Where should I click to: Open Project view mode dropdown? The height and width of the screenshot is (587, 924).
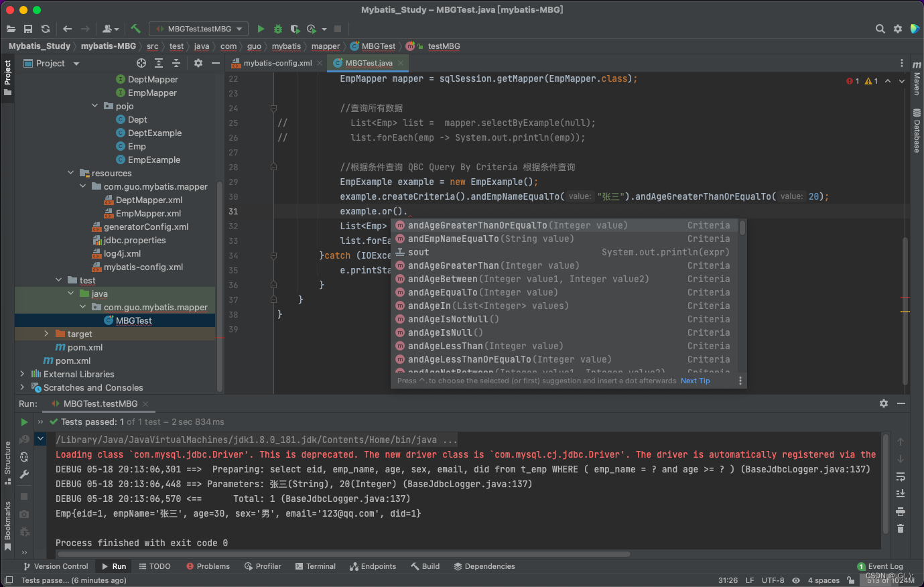pyautogui.click(x=51, y=63)
